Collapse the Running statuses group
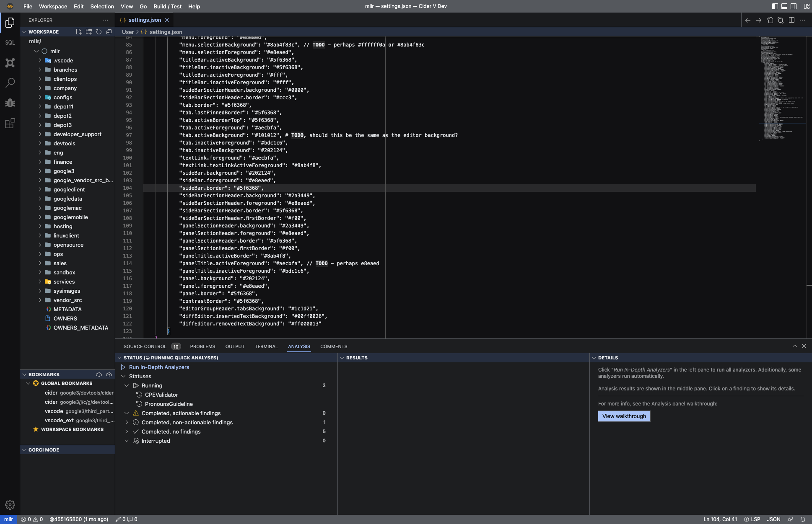This screenshot has height=524, width=812. 127,385
